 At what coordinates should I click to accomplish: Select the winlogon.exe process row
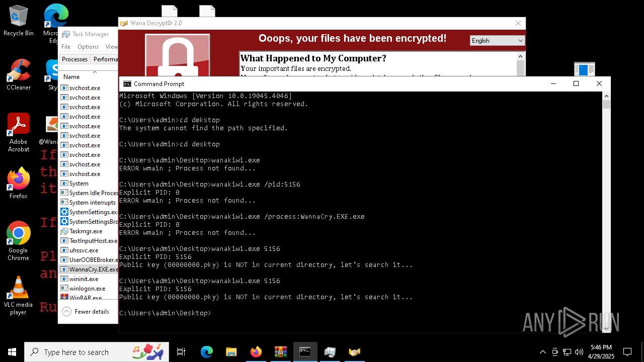coord(89,289)
